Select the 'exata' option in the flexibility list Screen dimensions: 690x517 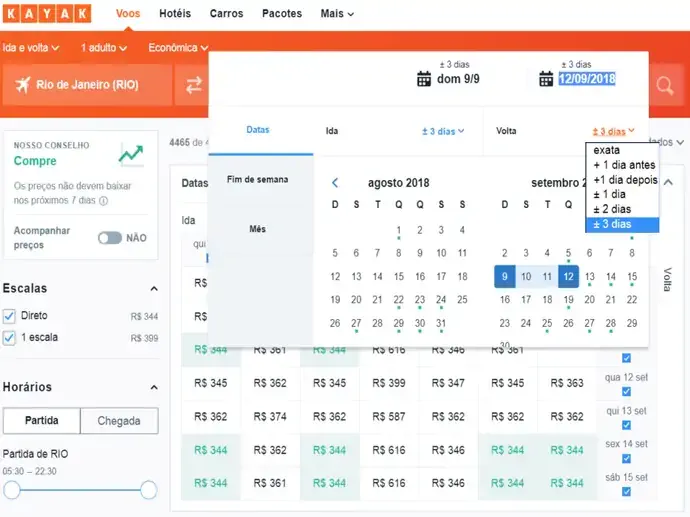(622, 150)
